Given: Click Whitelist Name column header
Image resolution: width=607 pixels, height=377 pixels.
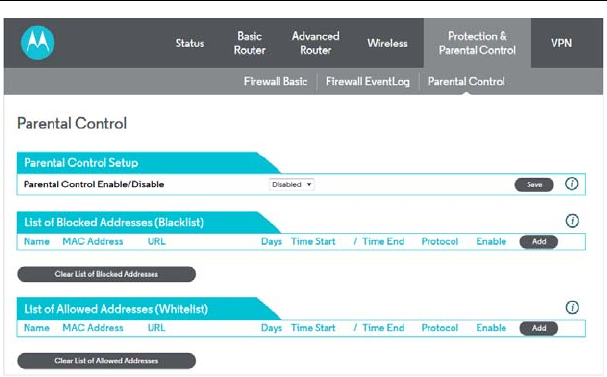Looking at the screenshot, I should click(37, 328).
